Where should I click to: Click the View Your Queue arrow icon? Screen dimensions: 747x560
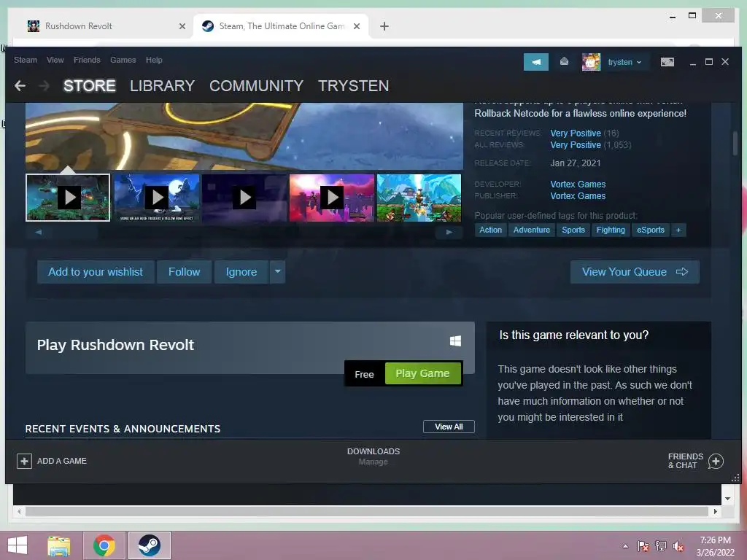(682, 272)
